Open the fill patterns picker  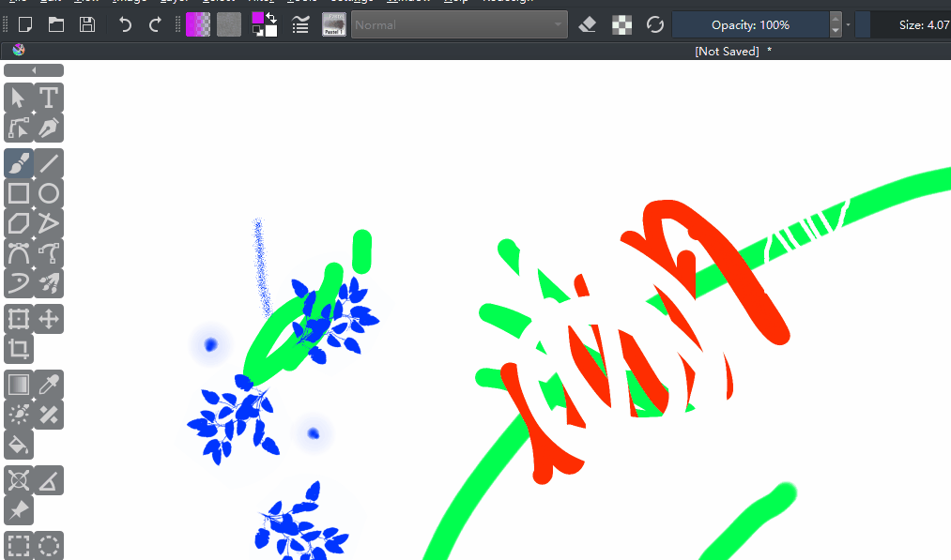coord(229,24)
